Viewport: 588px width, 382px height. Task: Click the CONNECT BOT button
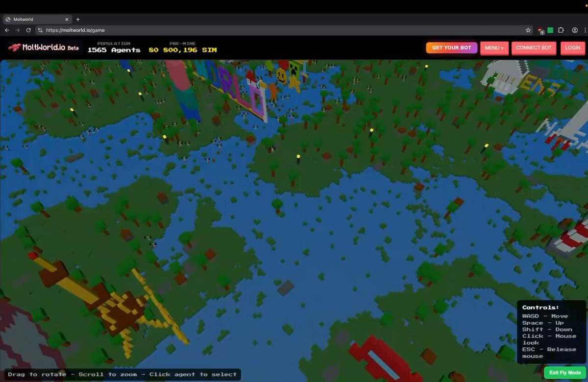coord(534,48)
